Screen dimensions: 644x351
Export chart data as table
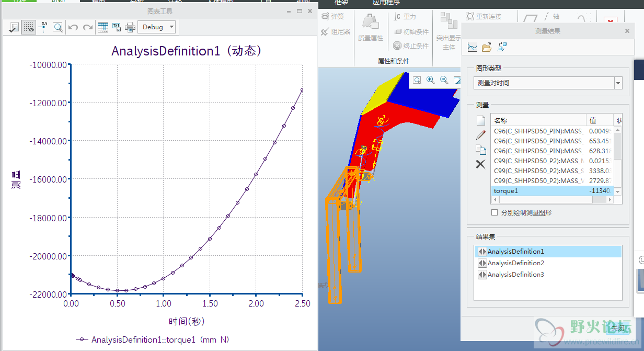click(x=103, y=27)
